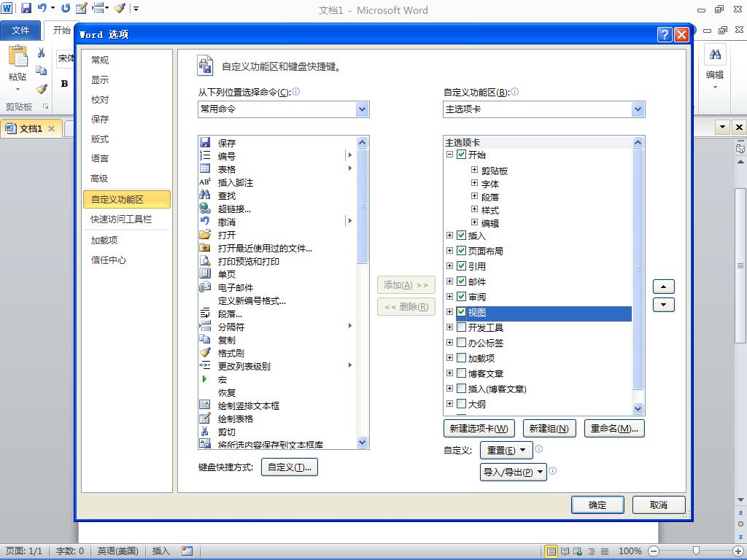747x560 pixels.
Task: Uncheck the 开始 tab checkbox
Action: click(461, 155)
